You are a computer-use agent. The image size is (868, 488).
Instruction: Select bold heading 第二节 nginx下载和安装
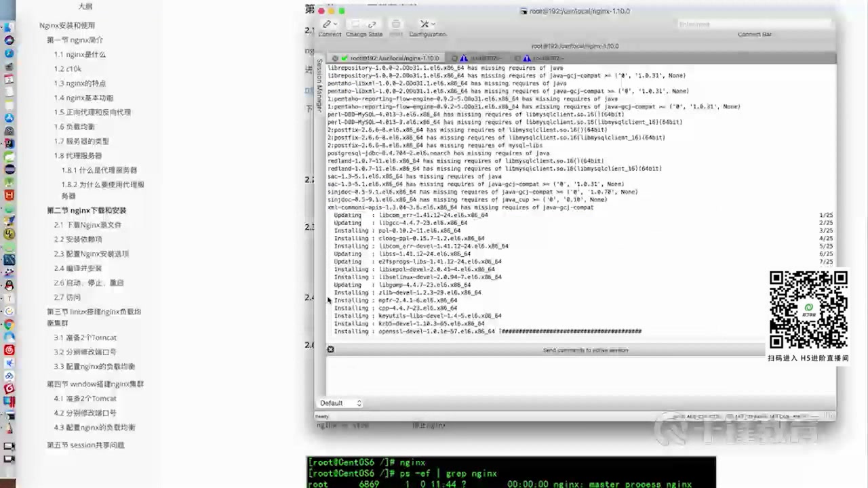tap(87, 210)
